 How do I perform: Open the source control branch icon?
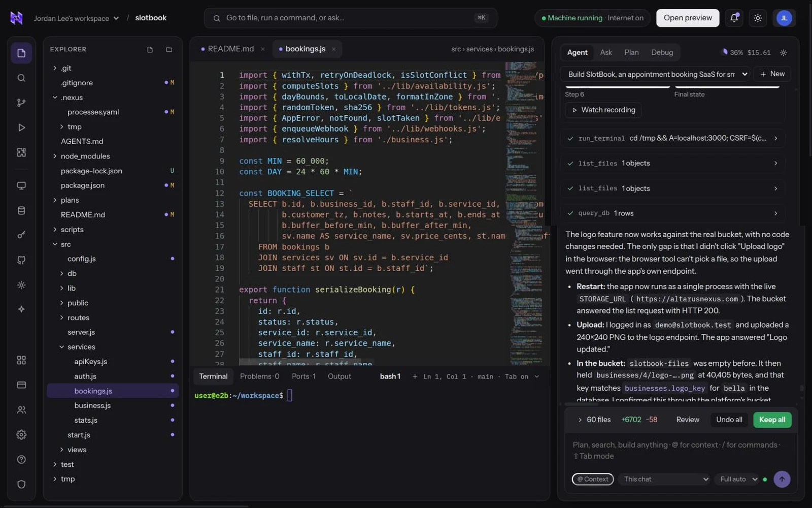click(21, 103)
